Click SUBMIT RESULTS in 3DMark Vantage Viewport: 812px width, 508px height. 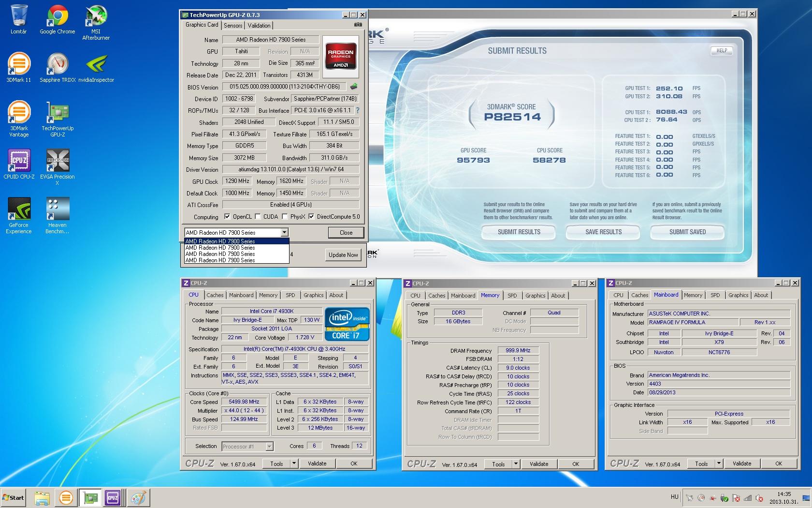click(x=519, y=232)
